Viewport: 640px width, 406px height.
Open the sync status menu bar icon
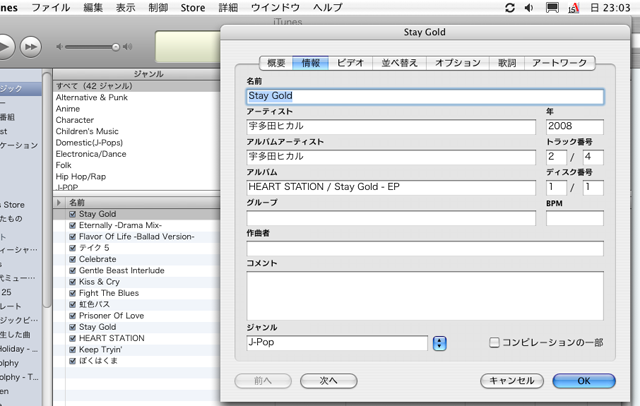click(510, 8)
